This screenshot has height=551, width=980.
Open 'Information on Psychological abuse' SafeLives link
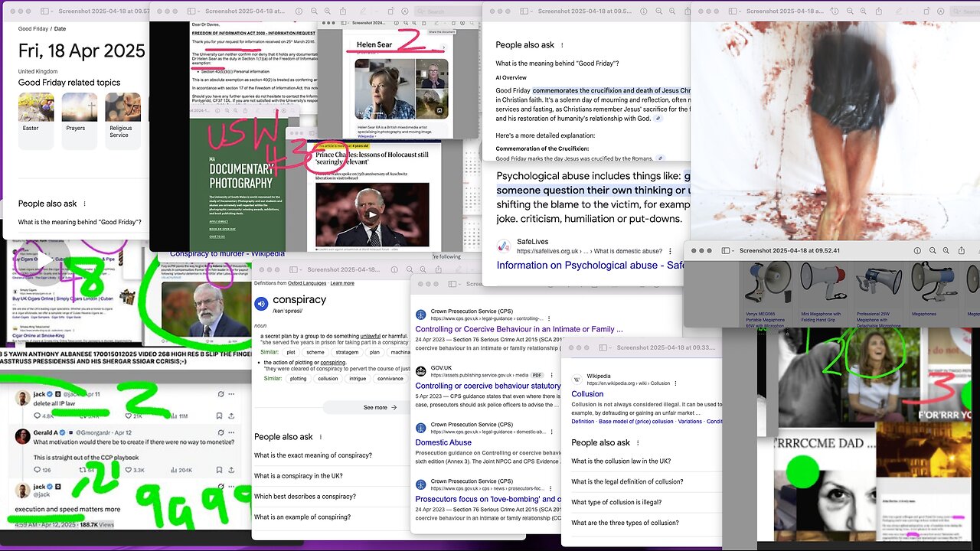tap(591, 265)
